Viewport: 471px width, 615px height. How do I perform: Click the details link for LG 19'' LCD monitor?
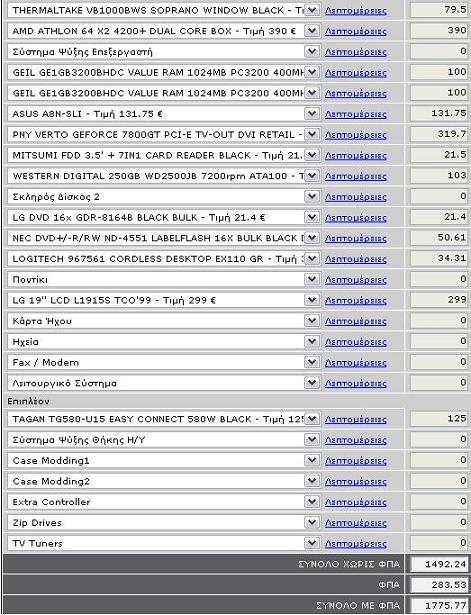tap(356, 301)
